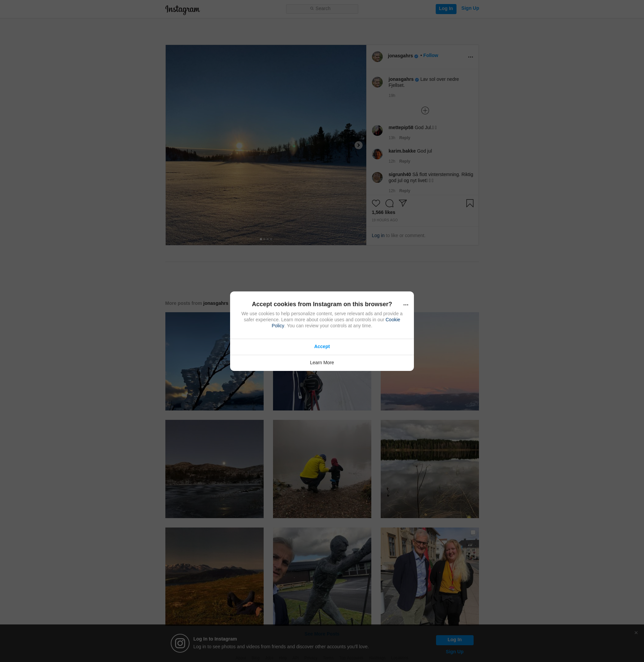Click the Search input field
Viewport: 644px width, 662px height.
coord(322,9)
